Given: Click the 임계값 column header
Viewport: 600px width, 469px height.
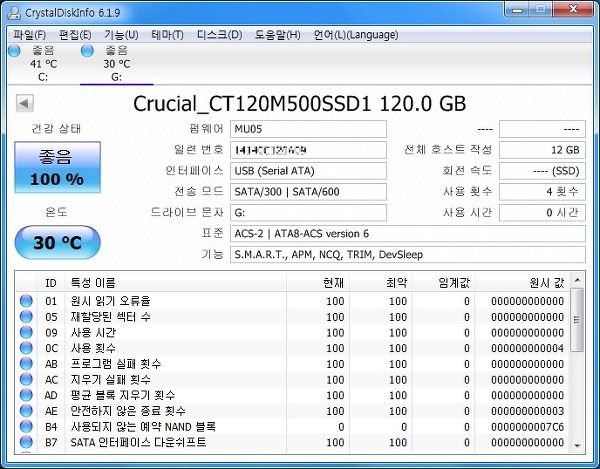Looking at the screenshot, I should point(443,283).
